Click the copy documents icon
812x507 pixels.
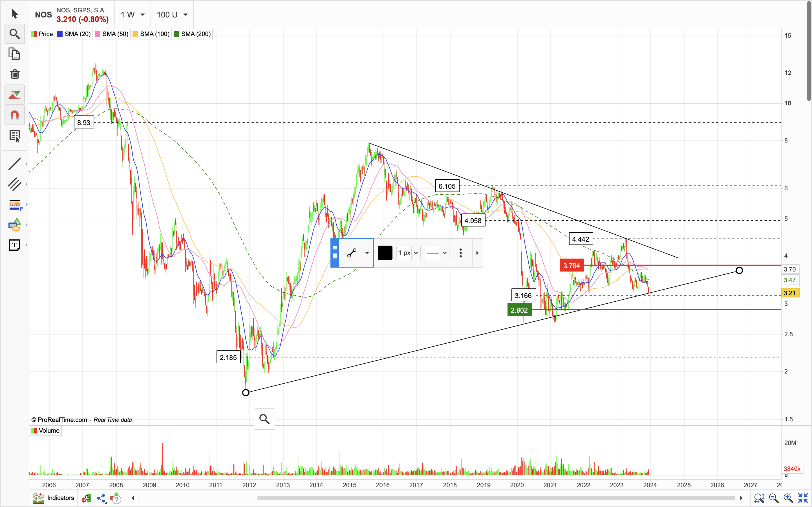14,54
